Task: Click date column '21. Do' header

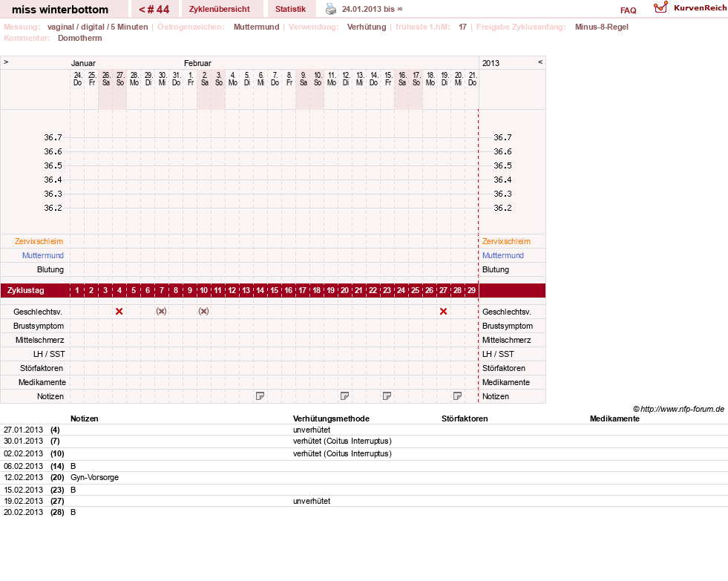Action: [x=472, y=79]
